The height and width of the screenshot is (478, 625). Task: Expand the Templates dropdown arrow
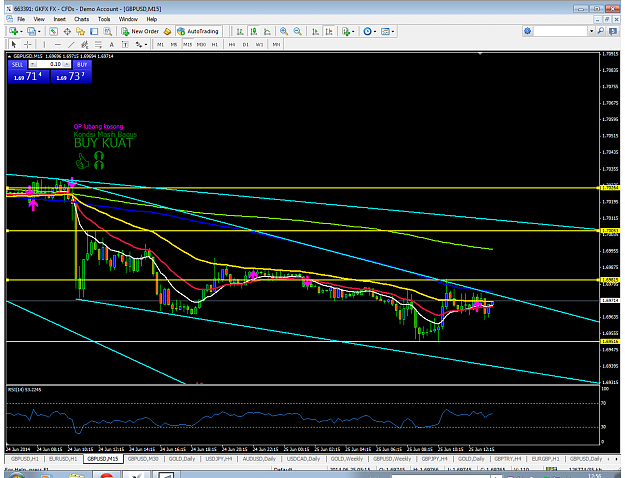tap(393, 31)
